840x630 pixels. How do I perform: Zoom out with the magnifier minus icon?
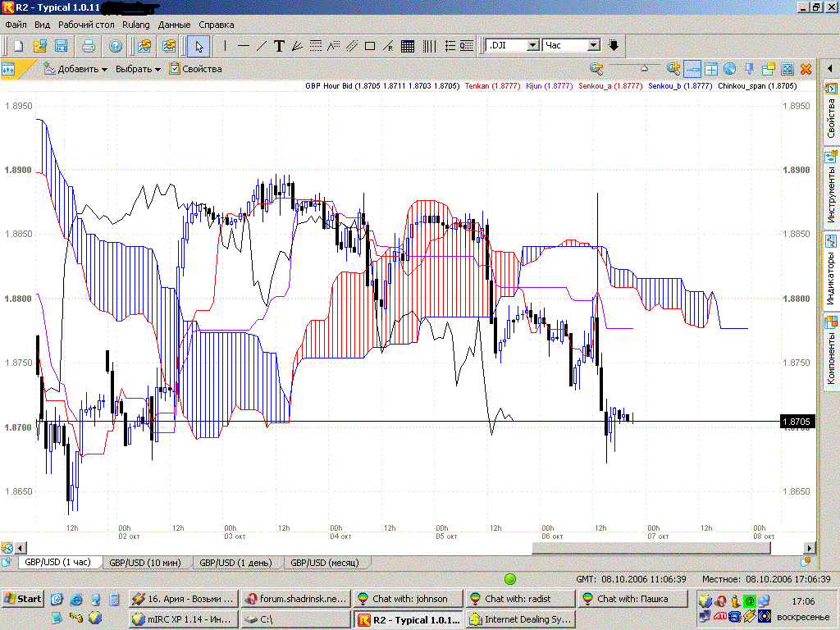[596, 69]
